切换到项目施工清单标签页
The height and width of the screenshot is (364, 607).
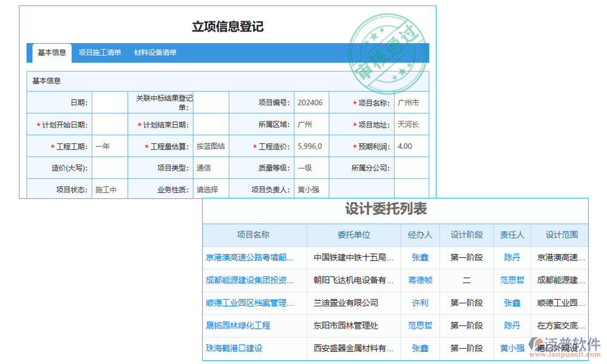point(100,53)
